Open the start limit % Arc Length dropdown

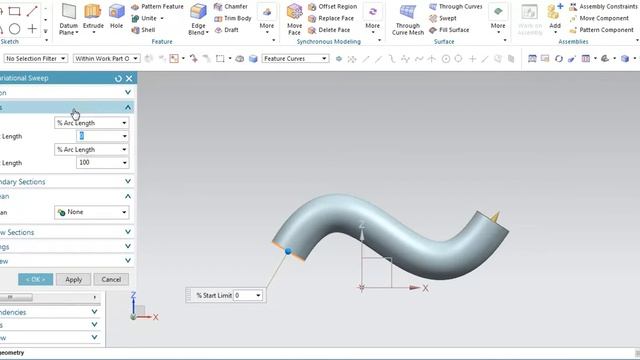[91, 123]
